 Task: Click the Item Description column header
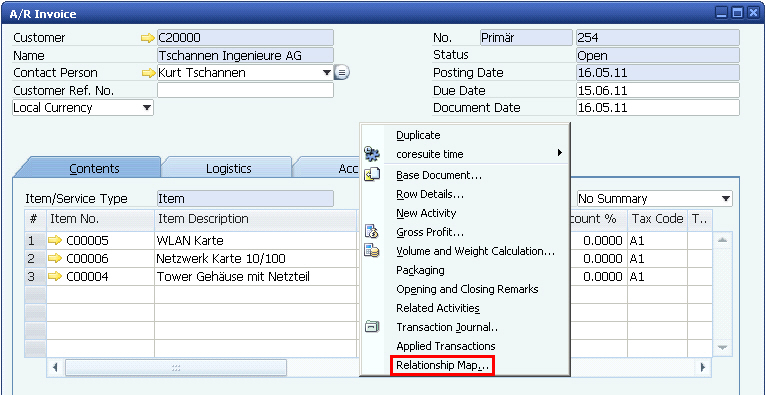(256, 219)
